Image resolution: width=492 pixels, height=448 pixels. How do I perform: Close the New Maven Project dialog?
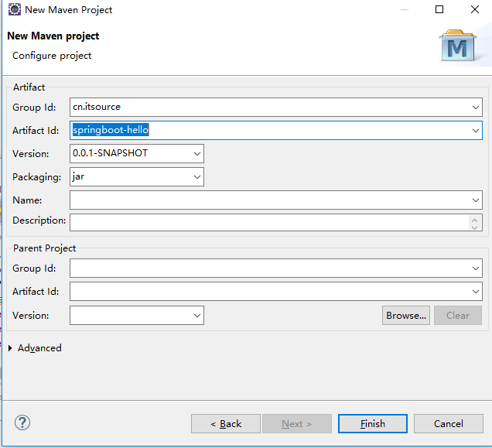(x=475, y=9)
